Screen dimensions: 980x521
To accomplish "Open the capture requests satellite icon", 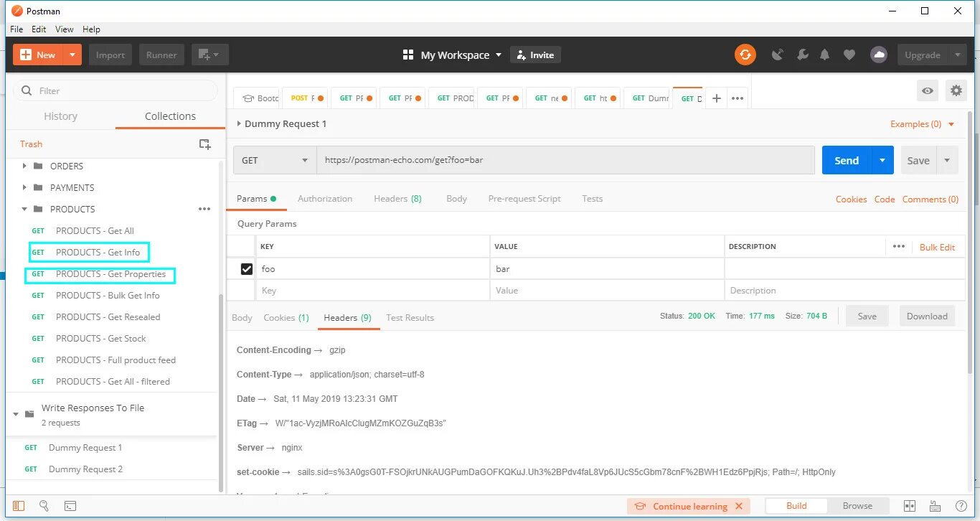I will point(778,55).
